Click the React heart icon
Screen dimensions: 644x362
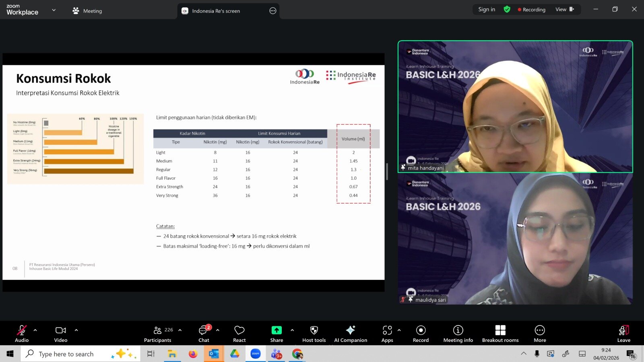click(x=239, y=333)
